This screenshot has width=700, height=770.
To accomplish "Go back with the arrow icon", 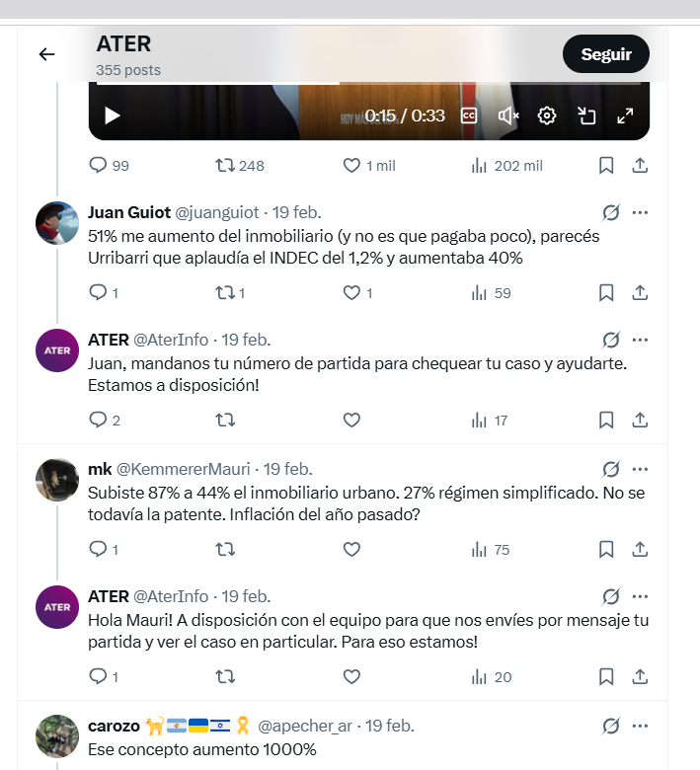I will click(x=46, y=54).
